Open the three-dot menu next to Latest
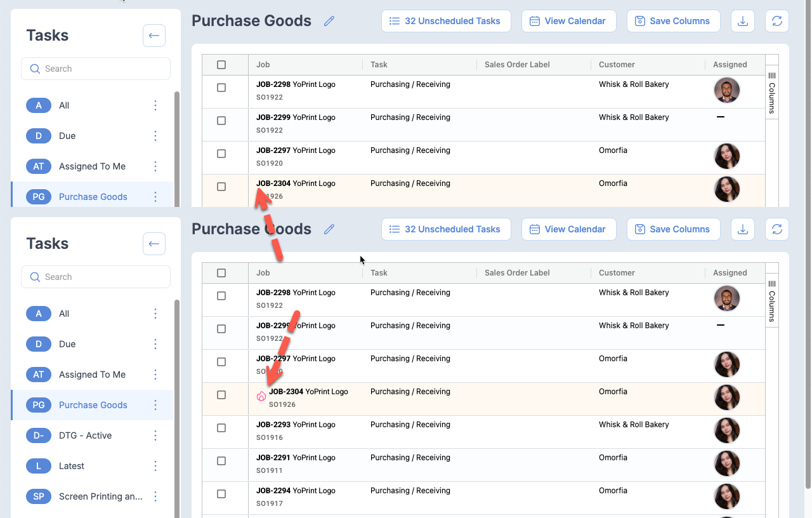 [155, 466]
